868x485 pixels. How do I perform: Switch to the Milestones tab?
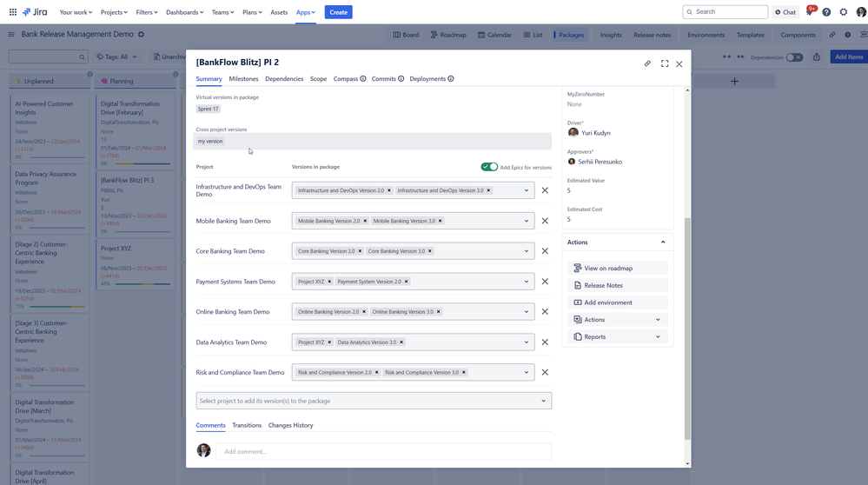(243, 78)
